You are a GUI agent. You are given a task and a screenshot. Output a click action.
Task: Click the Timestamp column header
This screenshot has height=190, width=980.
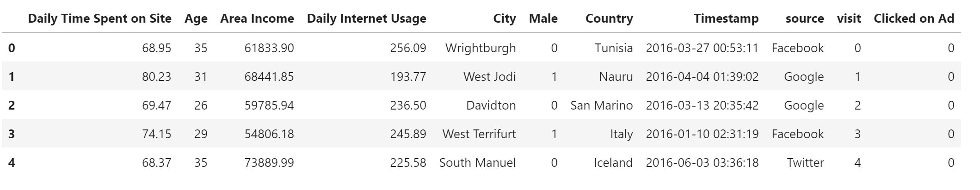point(726,19)
